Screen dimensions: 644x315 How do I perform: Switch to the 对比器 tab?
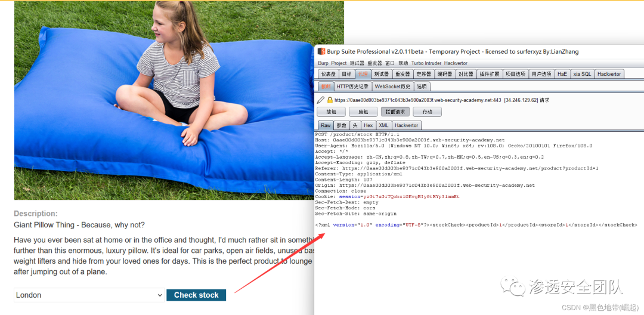tap(466, 74)
